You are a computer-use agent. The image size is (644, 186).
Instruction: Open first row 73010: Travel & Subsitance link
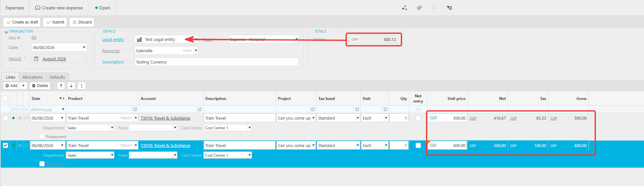[165, 118]
